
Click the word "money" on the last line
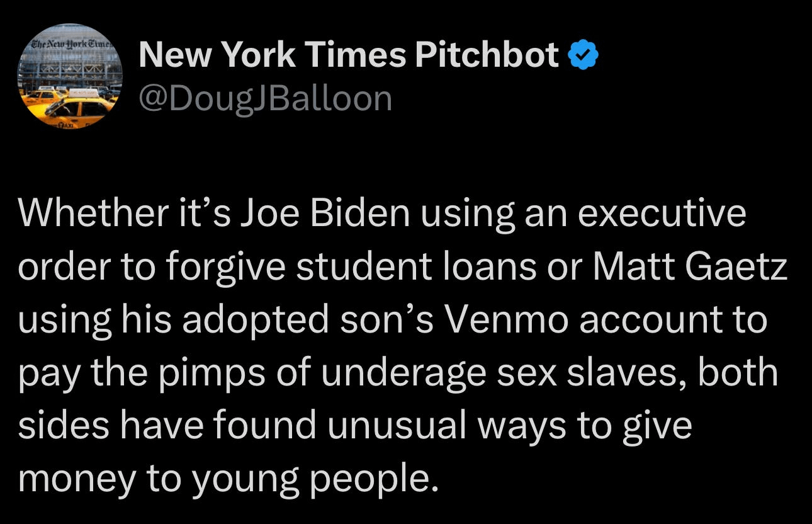(x=77, y=479)
